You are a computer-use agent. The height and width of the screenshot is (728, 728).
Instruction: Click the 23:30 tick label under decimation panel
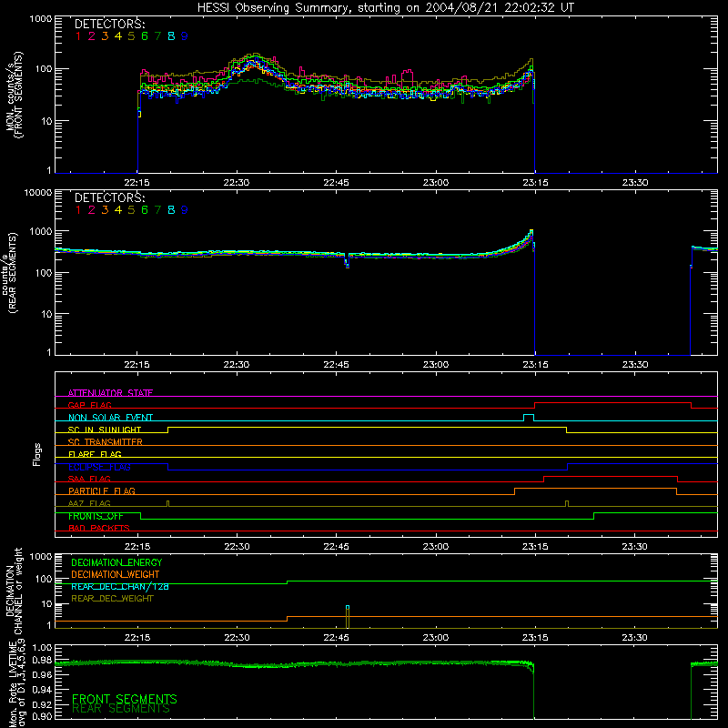pos(634,638)
